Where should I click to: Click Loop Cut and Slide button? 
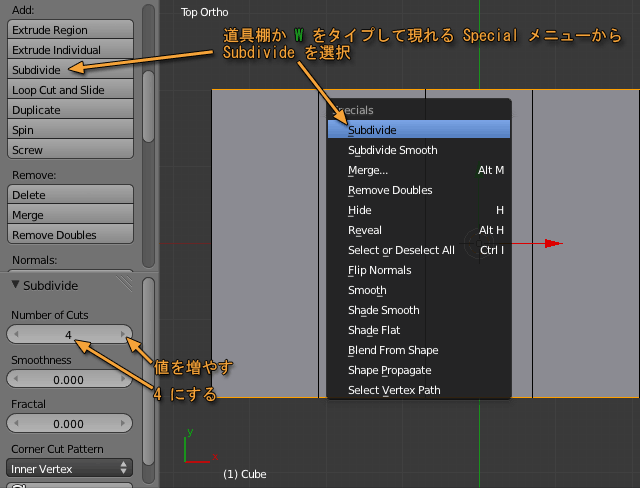pyautogui.click(x=70, y=90)
